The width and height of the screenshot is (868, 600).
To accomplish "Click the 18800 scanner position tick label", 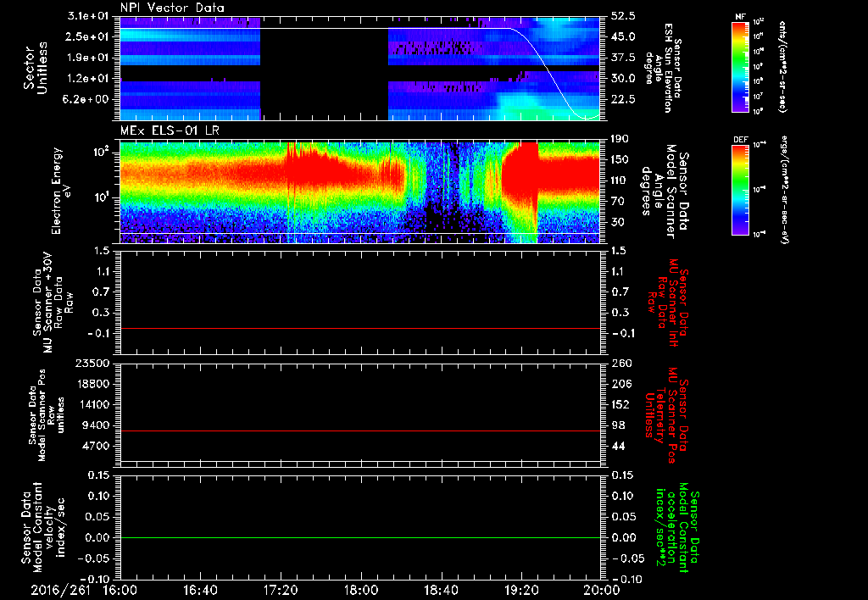I will point(93,384).
